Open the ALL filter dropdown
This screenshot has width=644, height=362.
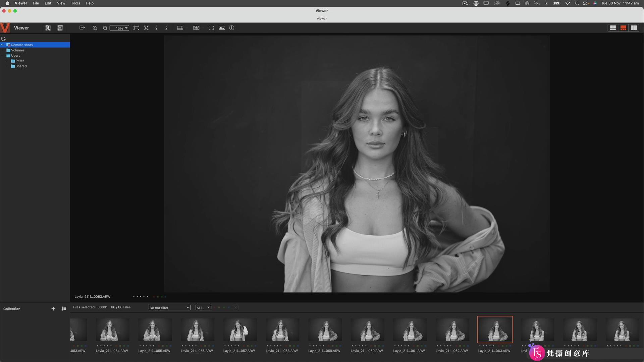tap(203, 308)
